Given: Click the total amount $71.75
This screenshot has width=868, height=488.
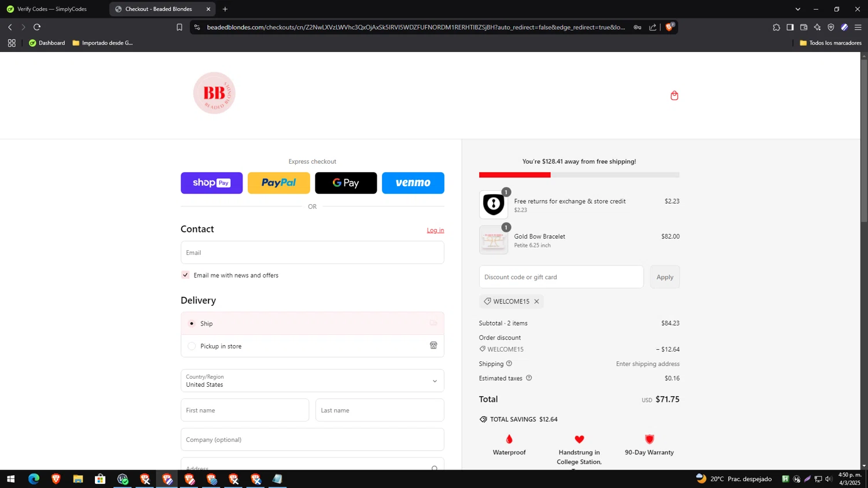Looking at the screenshot, I should pyautogui.click(x=667, y=399).
